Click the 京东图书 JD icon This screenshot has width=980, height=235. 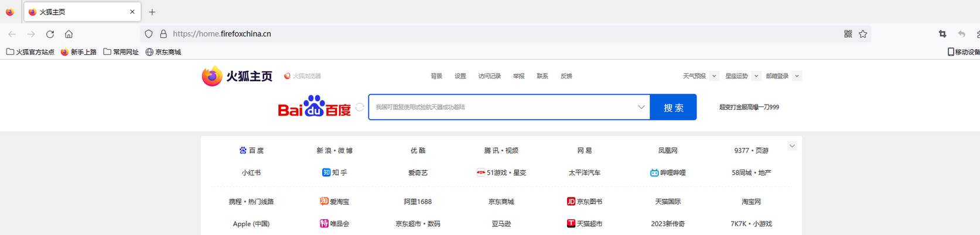click(x=571, y=201)
